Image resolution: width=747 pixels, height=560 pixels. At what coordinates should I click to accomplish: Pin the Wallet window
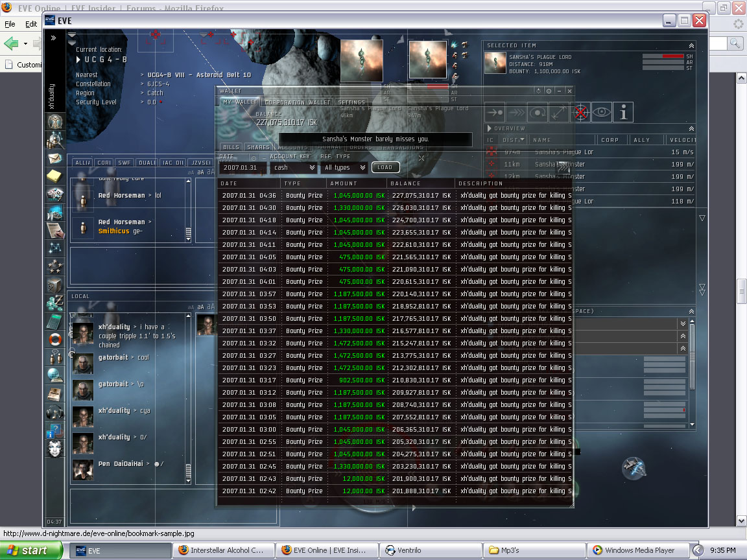549,91
